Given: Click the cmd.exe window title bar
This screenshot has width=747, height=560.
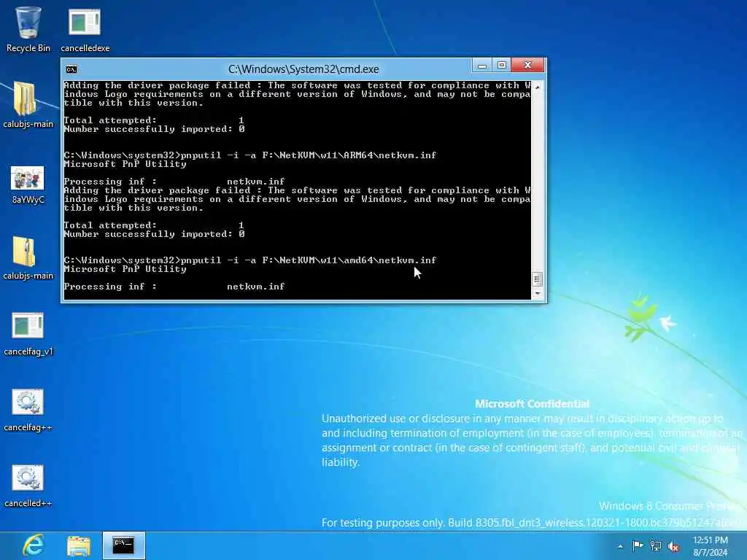Looking at the screenshot, I should point(303,69).
